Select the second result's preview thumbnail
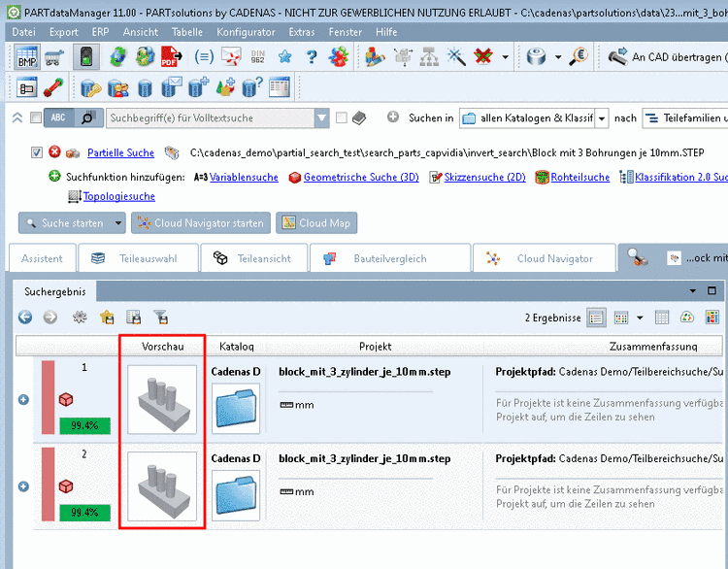728x569 pixels. tap(162, 486)
